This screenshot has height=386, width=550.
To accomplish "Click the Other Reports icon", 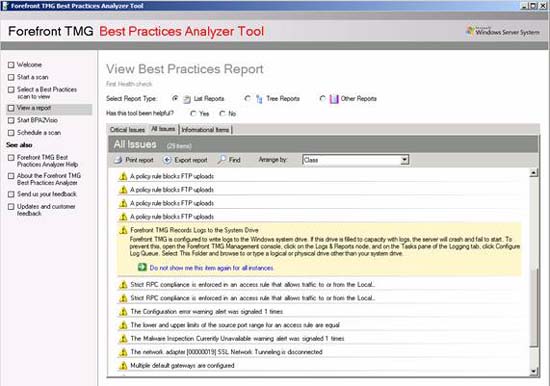I will pyautogui.click(x=334, y=99).
